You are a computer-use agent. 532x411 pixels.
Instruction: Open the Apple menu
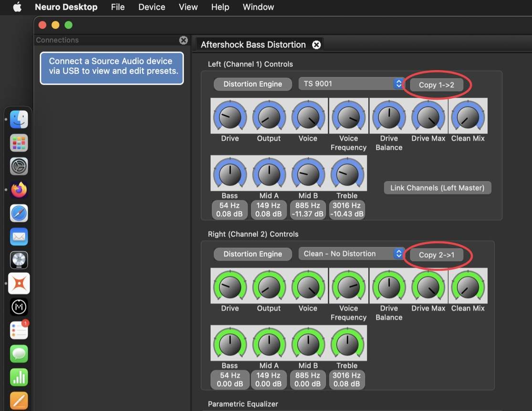click(x=17, y=7)
